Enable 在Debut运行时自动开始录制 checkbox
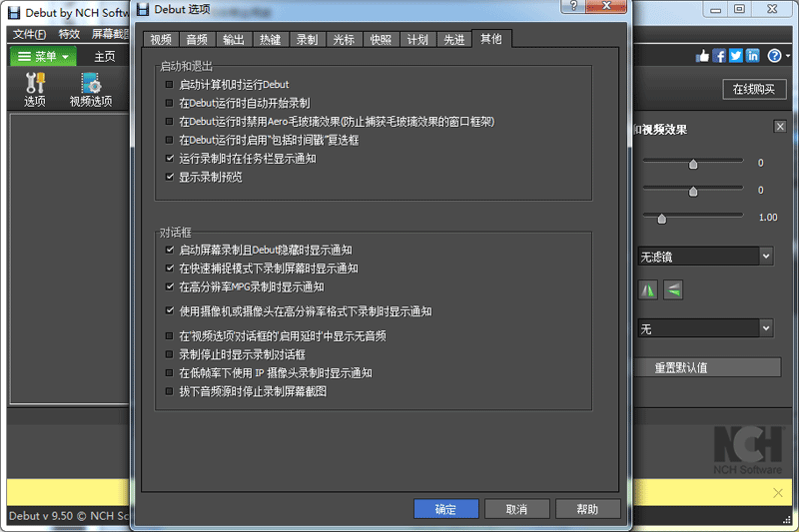799x532 pixels. click(x=170, y=103)
